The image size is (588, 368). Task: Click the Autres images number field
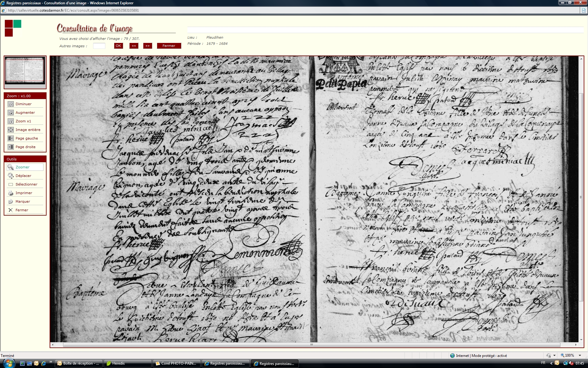(x=99, y=46)
